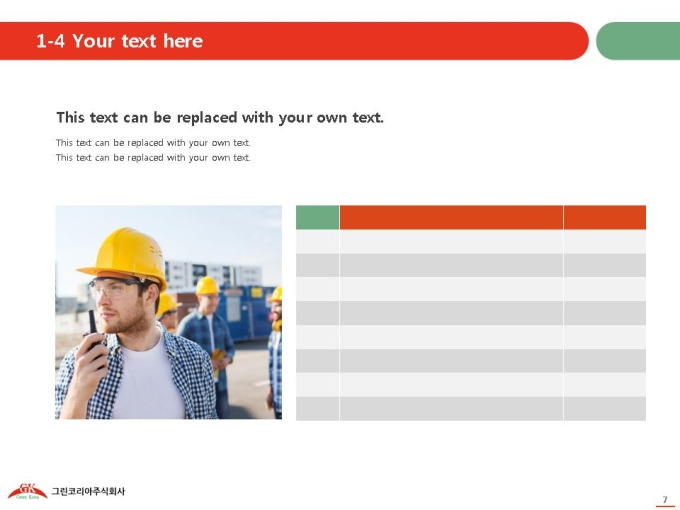This screenshot has height=510, width=680.
Task: Click the 그린코리아주식회사 company name text
Action: [x=88, y=491]
